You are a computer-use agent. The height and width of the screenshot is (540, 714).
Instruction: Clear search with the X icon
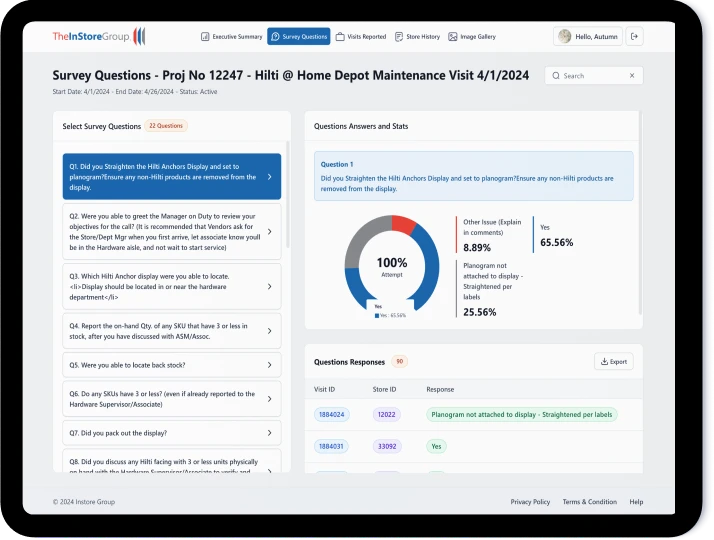(632, 76)
